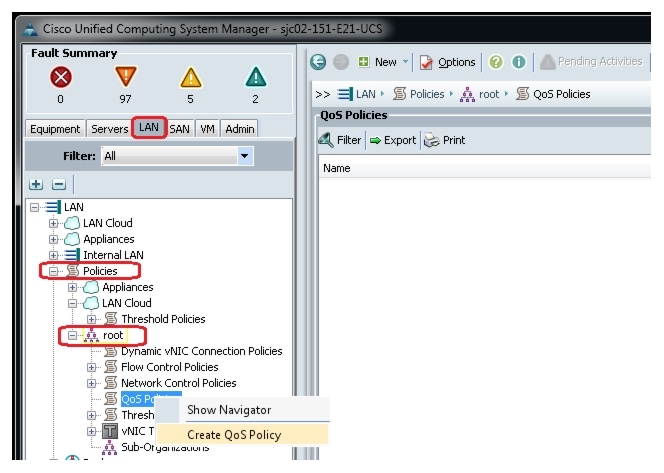
Task: Click the Print button
Action: click(x=445, y=140)
